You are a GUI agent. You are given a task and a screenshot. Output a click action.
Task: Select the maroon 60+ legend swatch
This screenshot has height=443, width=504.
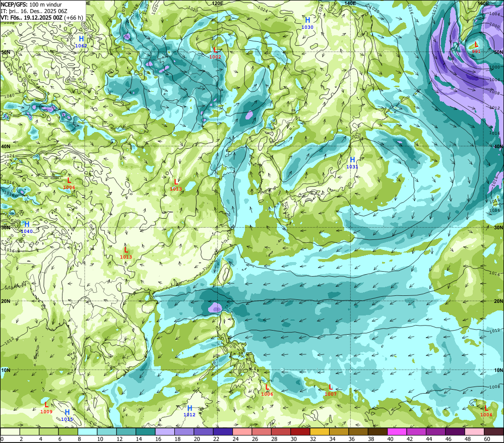[x=493, y=431]
